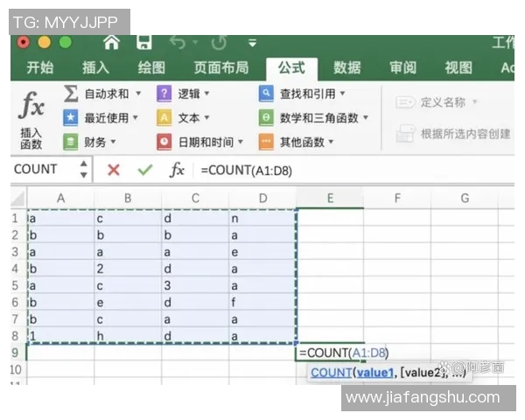Select column F header
Viewport: 525px width, 420px height.
tap(397, 199)
